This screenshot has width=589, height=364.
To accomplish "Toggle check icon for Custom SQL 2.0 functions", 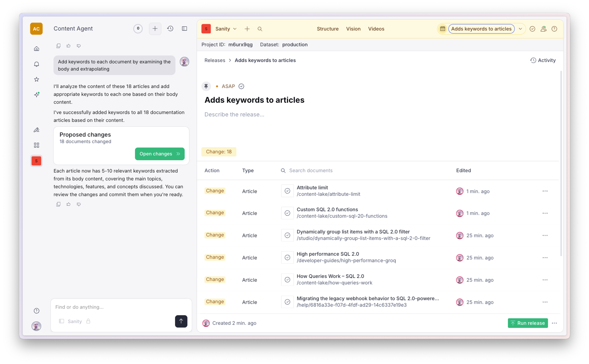I will [287, 213].
